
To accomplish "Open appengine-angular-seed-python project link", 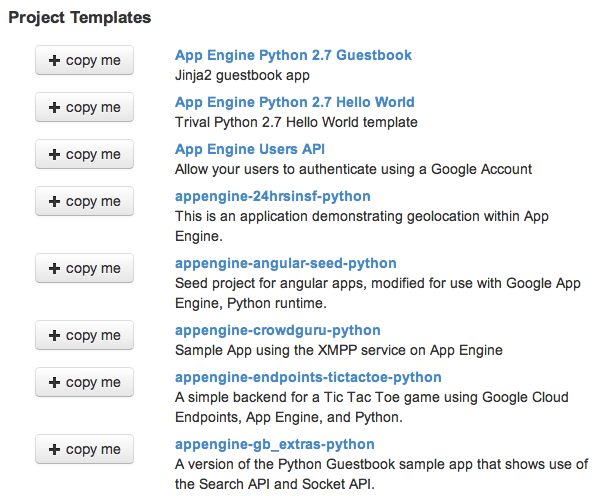I will click(x=286, y=263).
